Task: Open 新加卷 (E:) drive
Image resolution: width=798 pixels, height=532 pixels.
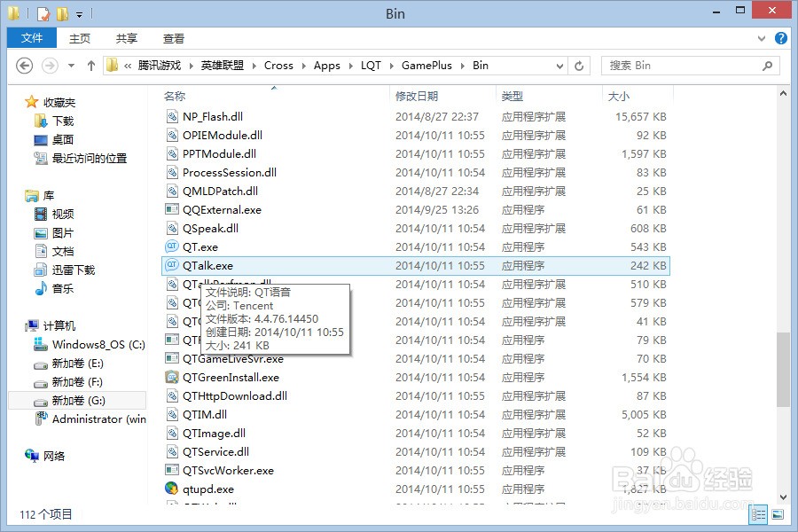Action: pyautogui.click(x=77, y=364)
